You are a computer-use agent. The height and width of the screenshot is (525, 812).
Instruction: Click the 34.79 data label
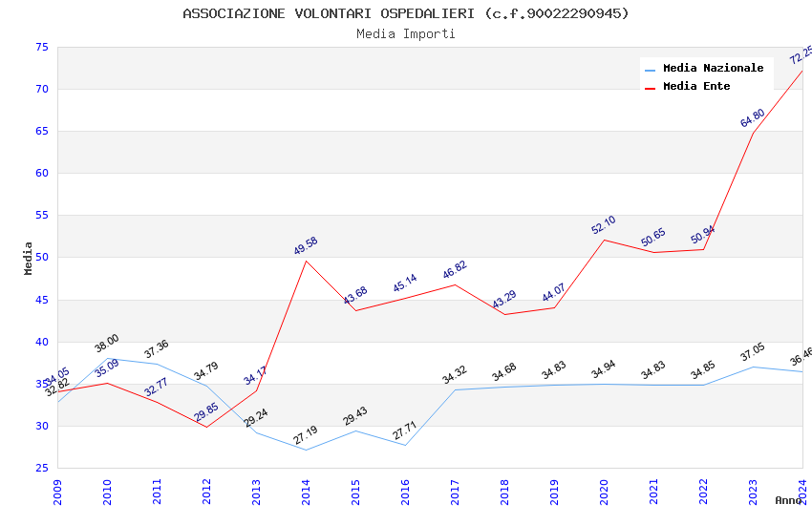click(x=206, y=370)
